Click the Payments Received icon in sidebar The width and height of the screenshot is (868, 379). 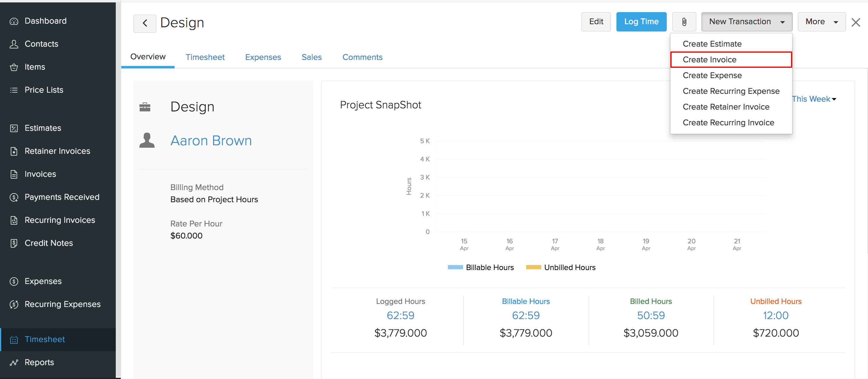pos(15,197)
